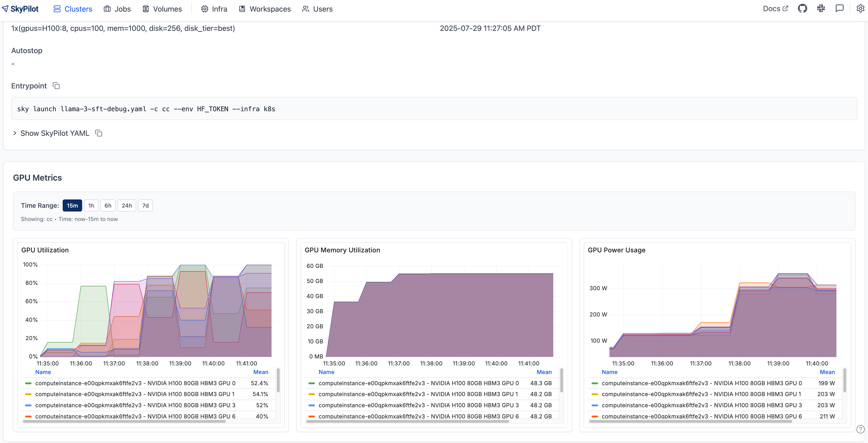This screenshot has height=443, width=868.
Task: Select the 1h time range
Action: tap(91, 206)
